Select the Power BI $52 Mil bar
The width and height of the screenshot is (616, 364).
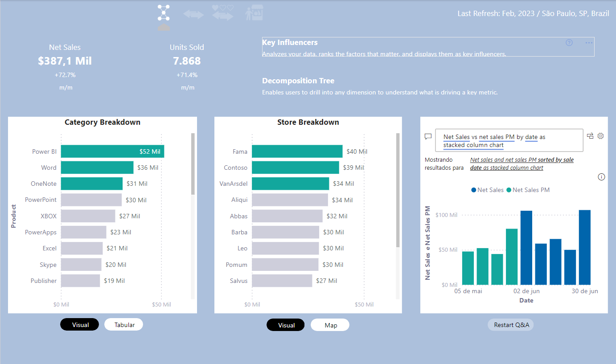coord(112,151)
